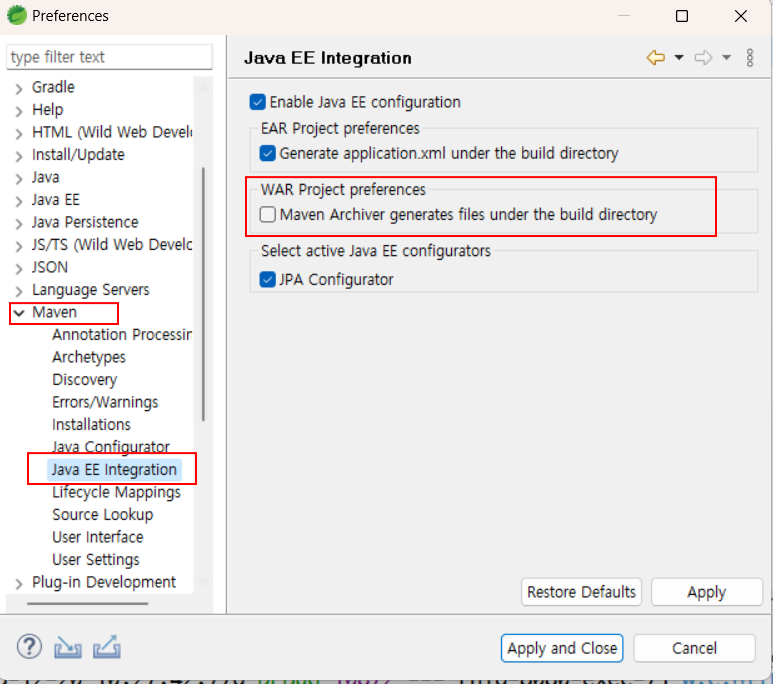
Task: Select Annotation Processing under Maven
Action: coord(122,335)
